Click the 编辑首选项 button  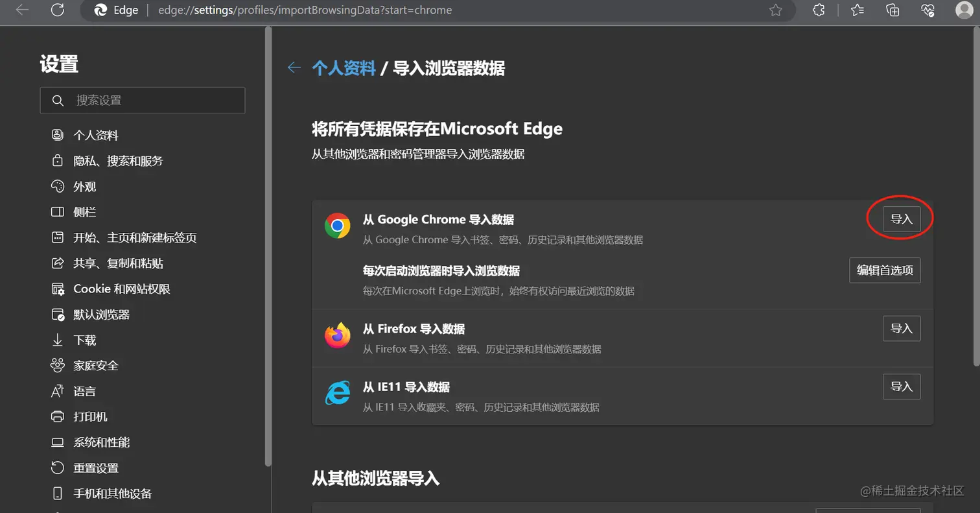point(885,270)
